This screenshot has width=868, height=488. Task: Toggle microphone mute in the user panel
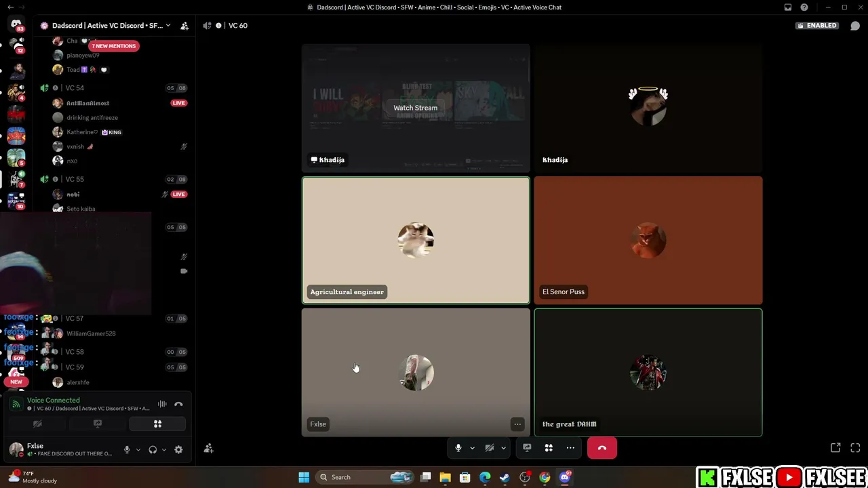127,449
